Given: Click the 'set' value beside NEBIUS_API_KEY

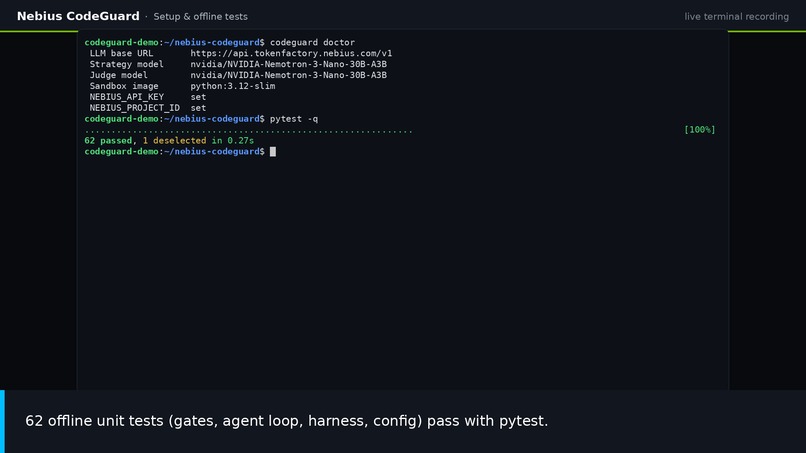Looking at the screenshot, I should [198, 97].
